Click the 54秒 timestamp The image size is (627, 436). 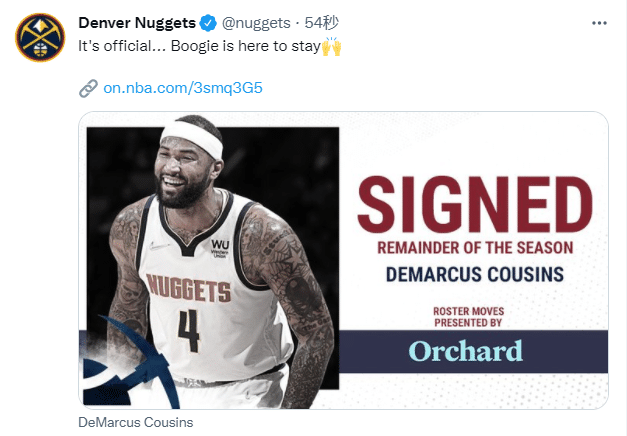coord(321,23)
